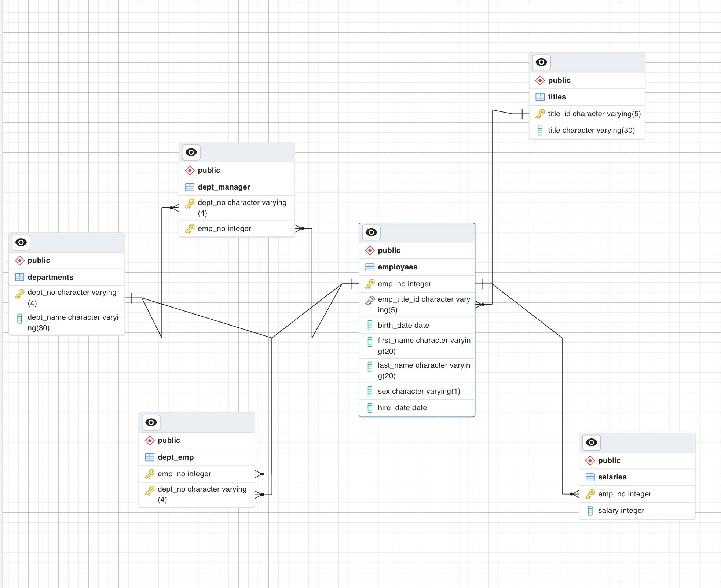Toggle eye icon on departments table

(x=21, y=242)
